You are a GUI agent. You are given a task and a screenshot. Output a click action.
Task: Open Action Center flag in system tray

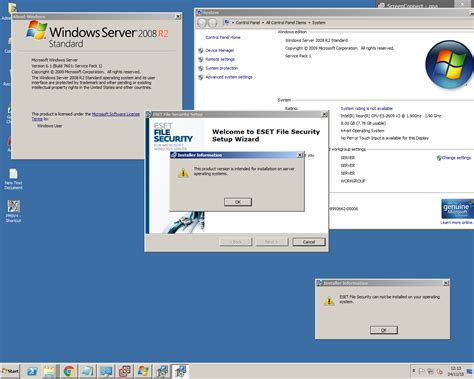[421, 371]
